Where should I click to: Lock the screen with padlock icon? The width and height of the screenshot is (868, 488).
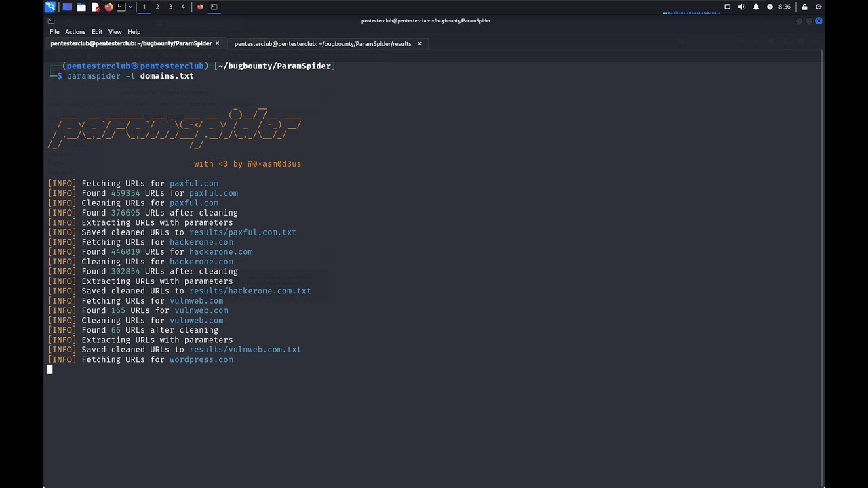tap(805, 7)
